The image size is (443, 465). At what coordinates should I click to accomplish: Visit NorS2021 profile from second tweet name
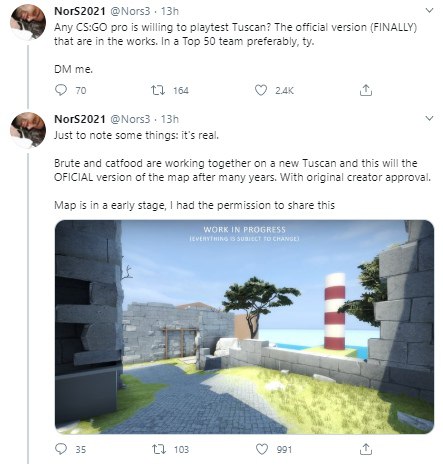click(x=80, y=119)
